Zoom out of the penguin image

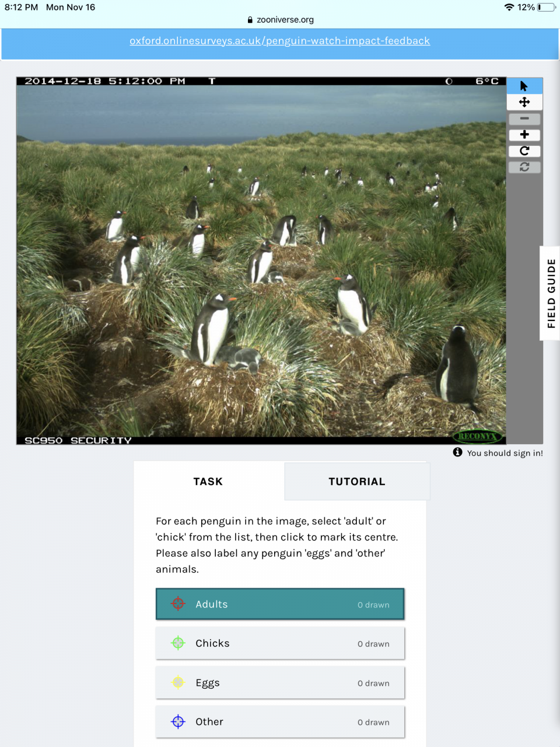(x=524, y=118)
